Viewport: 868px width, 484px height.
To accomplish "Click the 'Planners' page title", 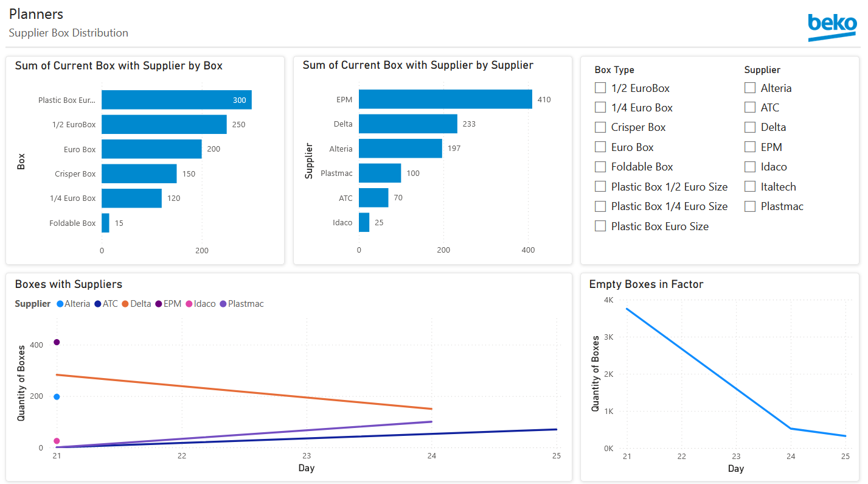I will click(x=36, y=14).
